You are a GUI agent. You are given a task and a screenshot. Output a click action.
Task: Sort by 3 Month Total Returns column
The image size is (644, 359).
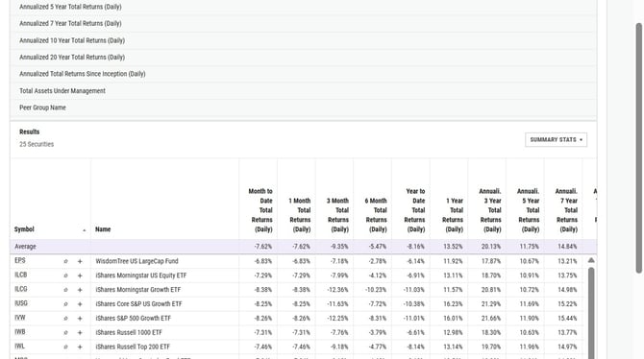(x=337, y=215)
